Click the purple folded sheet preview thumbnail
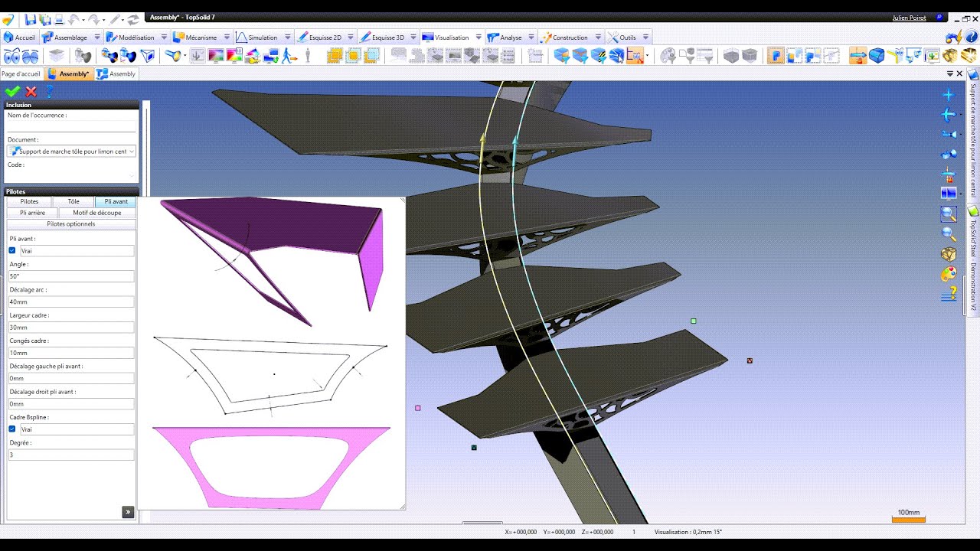Image resolution: width=980 pixels, height=551 pixels. coord(272,260)
